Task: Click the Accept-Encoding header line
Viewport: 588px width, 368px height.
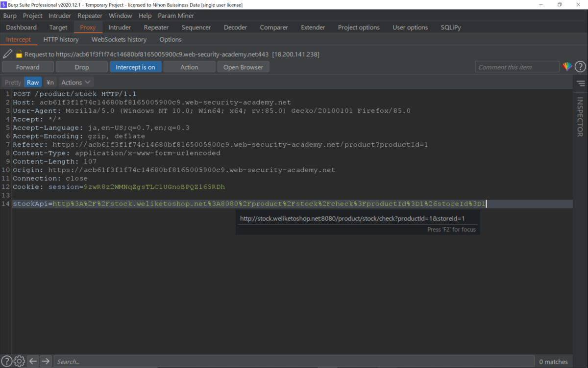Action: (79, 136)
